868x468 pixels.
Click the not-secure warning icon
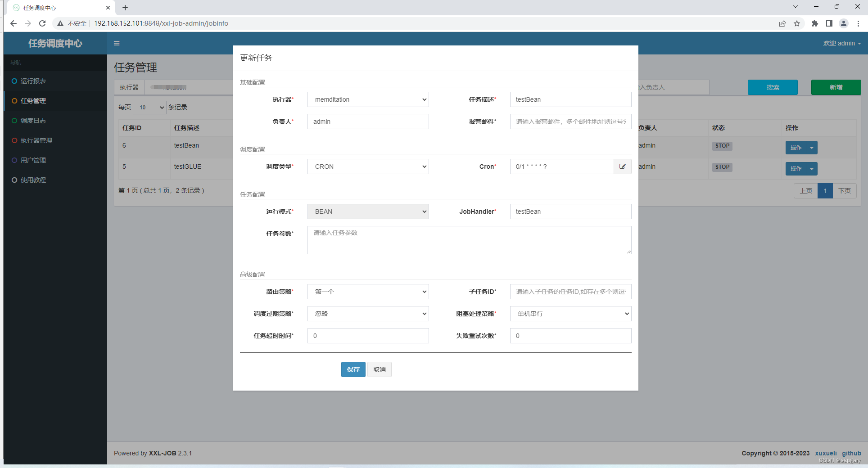click(60, 23)
